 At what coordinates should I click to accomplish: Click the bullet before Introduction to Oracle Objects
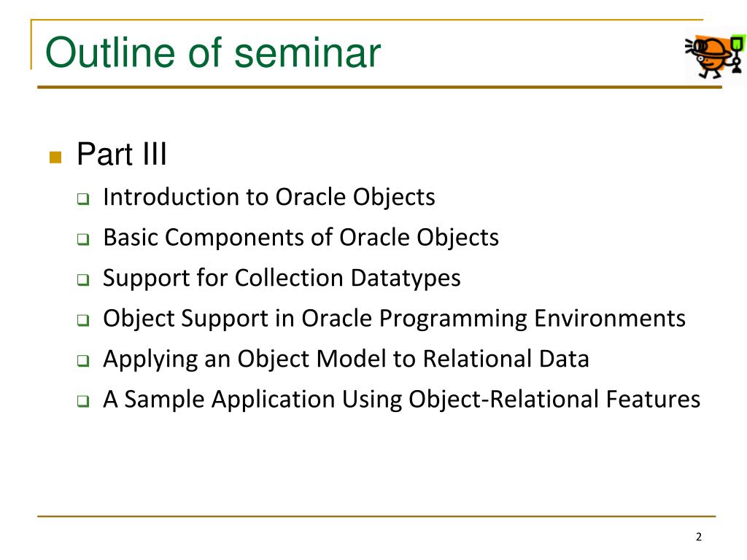pos(83,198)
